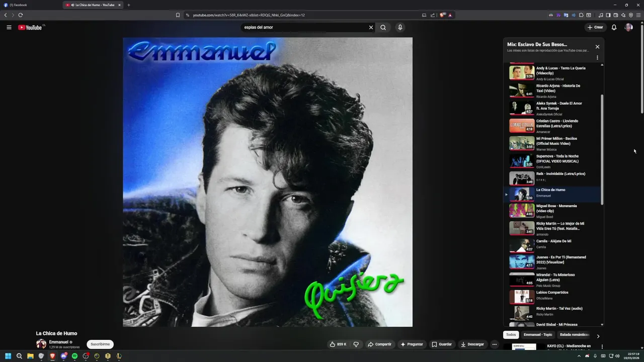Image resolution: width=644 pixels, height=362 pixels.
Task: Open options for KAYO (CL) - Medianoche video
Action: (x=602, y=346)
